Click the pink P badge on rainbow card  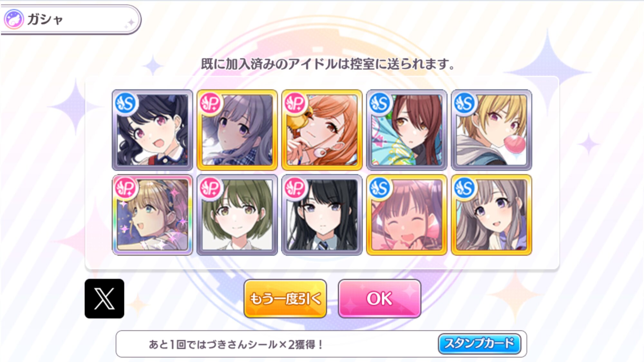click(126, 188)
